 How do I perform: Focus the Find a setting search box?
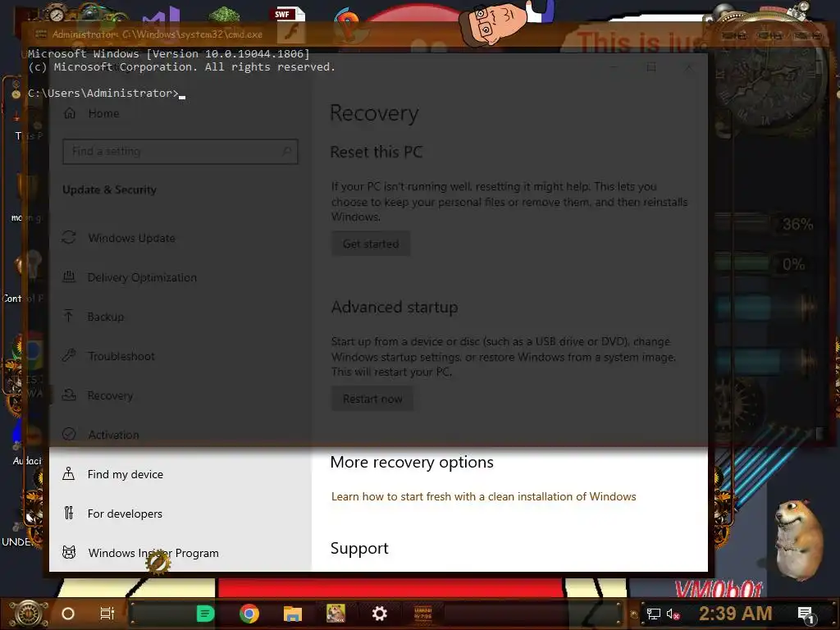pos(180,152)
